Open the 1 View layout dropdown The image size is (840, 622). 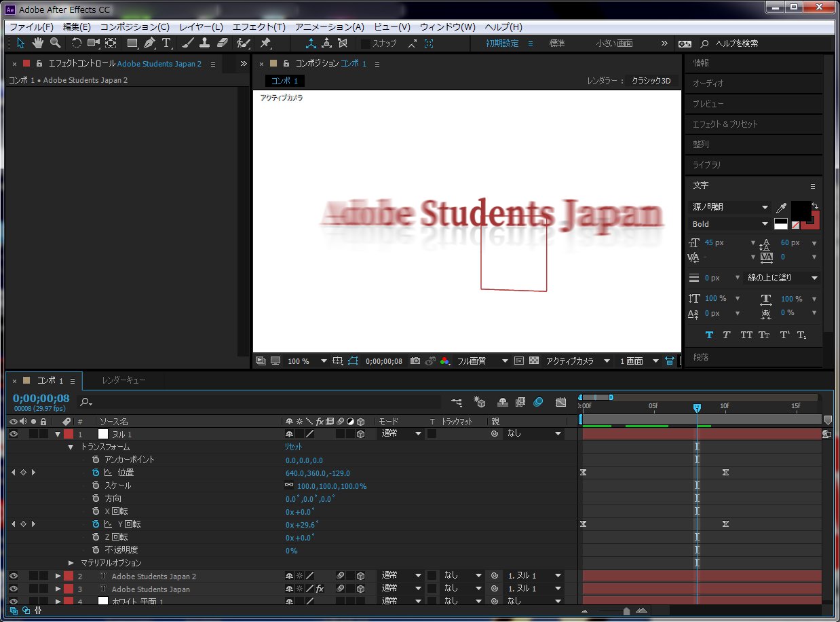(x=638, y=361)
